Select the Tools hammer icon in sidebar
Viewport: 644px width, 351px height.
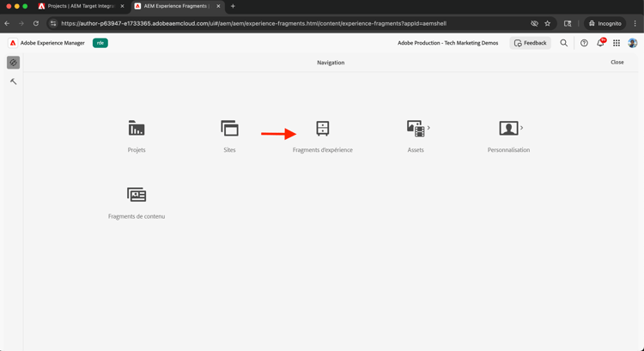pos(13,82)
